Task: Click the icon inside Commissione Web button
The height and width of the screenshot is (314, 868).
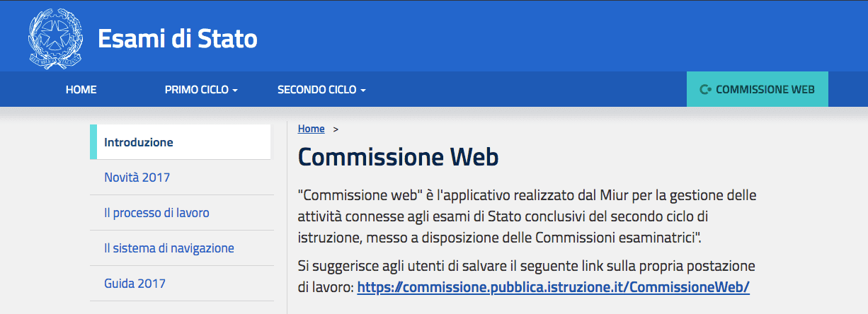Action: (705, 90)
